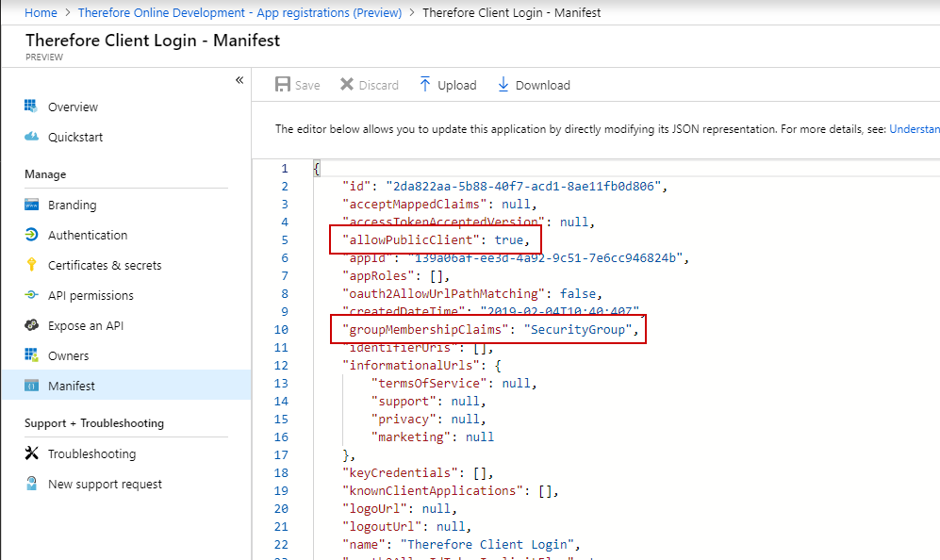Click the SecurityGroup value on line 10
Viewport: 940px width, 560px height.
pos(578,329)
